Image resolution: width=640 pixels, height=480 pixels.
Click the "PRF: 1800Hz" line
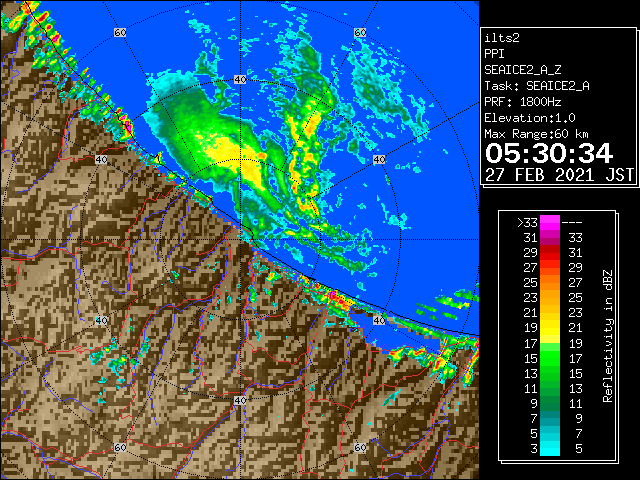(x=523, y=102)
